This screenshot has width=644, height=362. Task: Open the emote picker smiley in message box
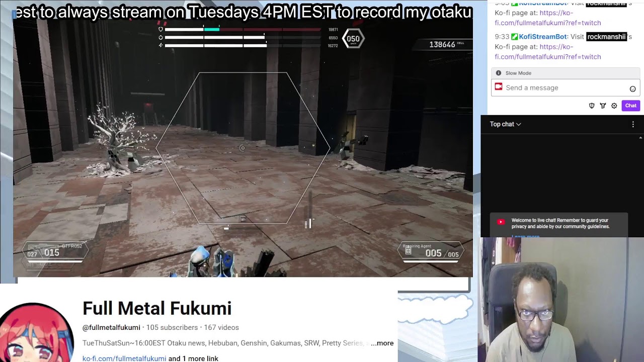(x=632, y=88)
